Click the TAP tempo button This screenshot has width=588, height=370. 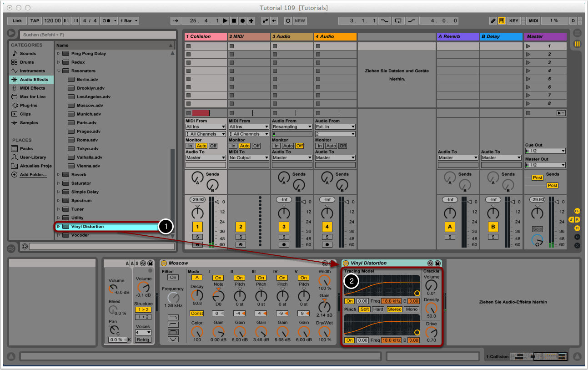click(35, 20)
